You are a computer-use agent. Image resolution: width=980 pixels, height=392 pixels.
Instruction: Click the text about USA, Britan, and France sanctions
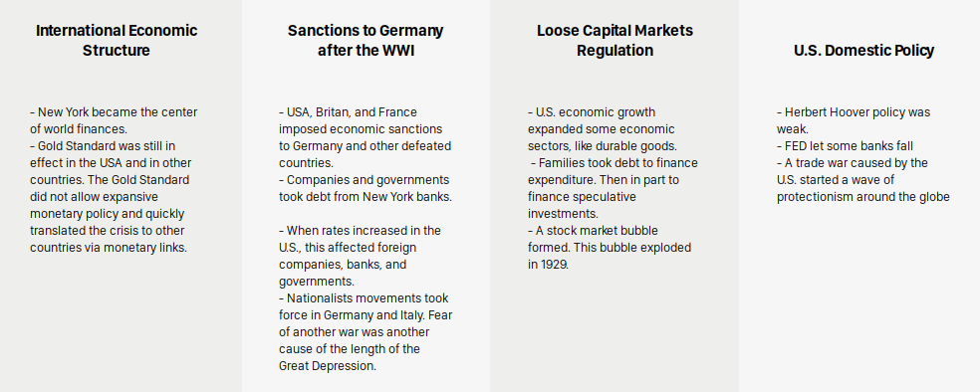pyautogui.click(x=365, y=137)
